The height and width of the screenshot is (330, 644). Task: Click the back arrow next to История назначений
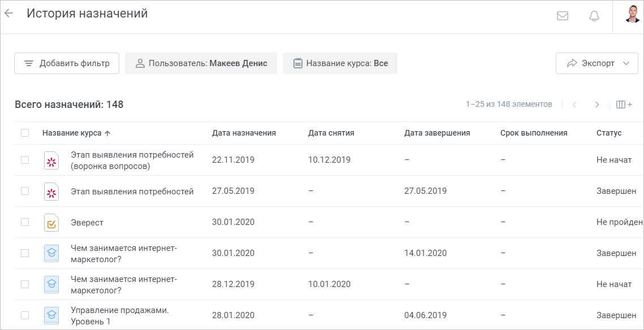pyautogui.click(x=8, y=13)
